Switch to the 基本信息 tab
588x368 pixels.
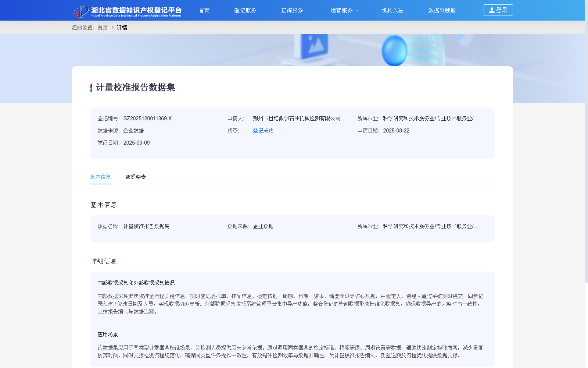[100, 177]
